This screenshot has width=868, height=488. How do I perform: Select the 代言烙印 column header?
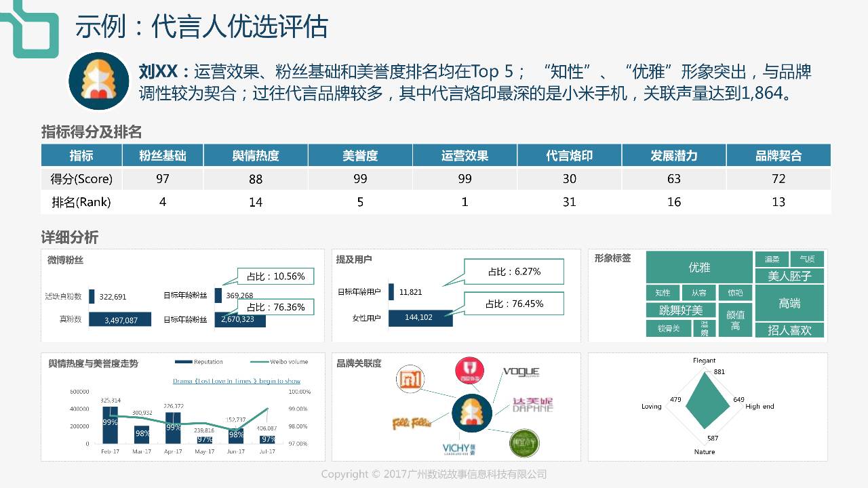click(x=570, y=155)
